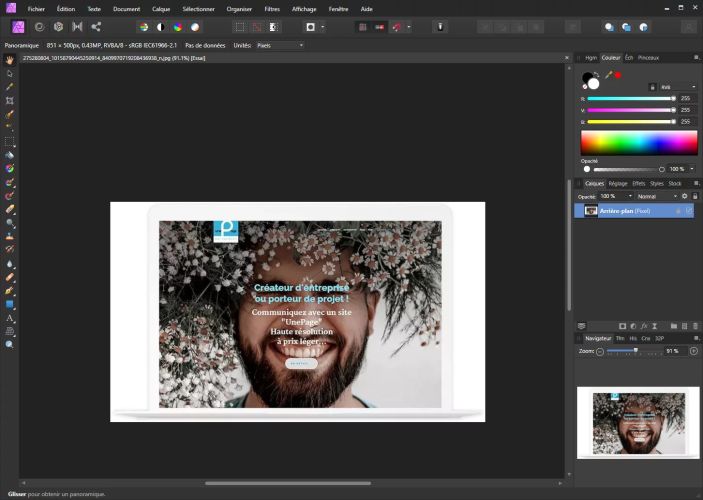Open the Unités Pixels dropdown
This screenshot has width=703, height=500.
pyautogui.click(x=279, y=45)
